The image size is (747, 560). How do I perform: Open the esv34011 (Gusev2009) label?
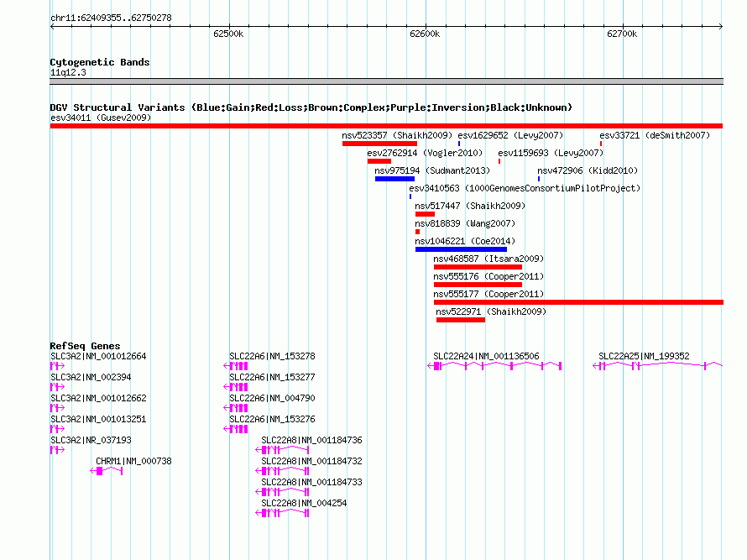point(101,118)
